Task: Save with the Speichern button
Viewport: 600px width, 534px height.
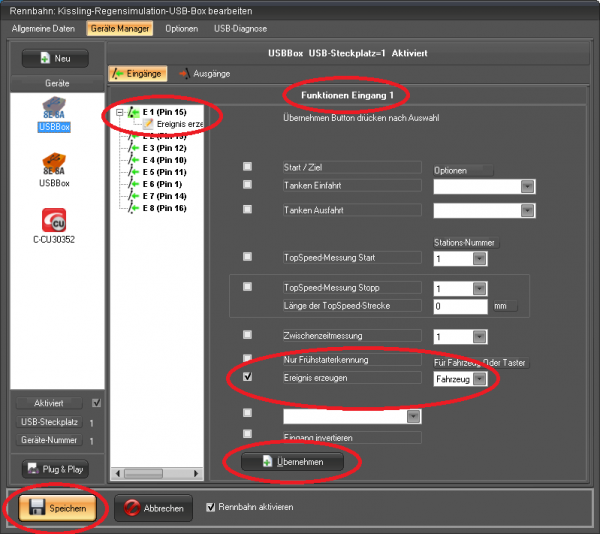Action: click(x=56, y=508)
